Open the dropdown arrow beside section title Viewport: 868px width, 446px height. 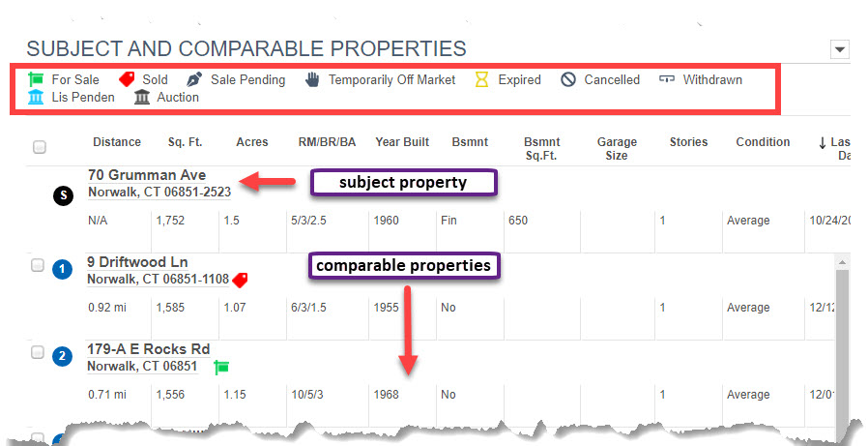[x=840, y=49]
